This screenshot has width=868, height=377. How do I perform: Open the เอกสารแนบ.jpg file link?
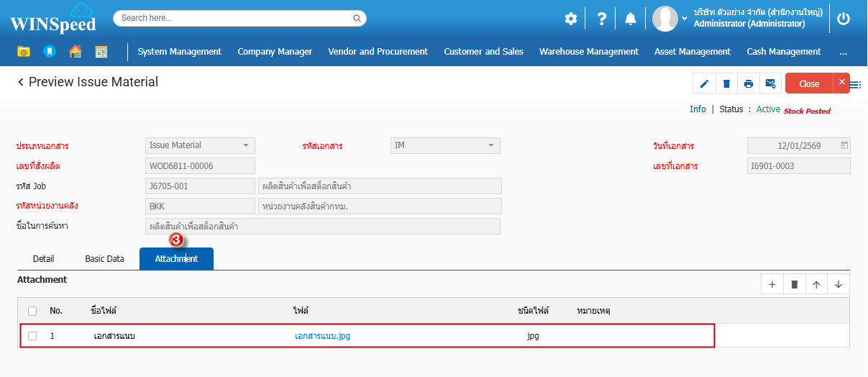(x=322, y=336)
